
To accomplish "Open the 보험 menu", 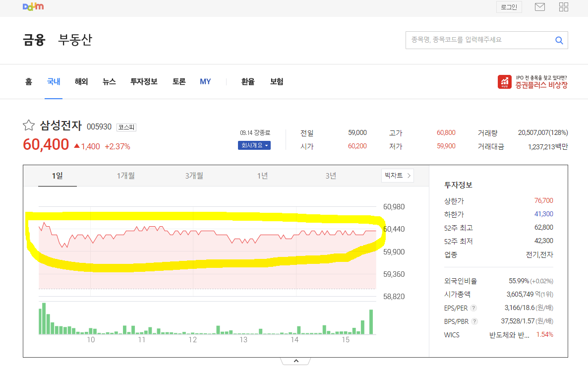I will (277, 81).
